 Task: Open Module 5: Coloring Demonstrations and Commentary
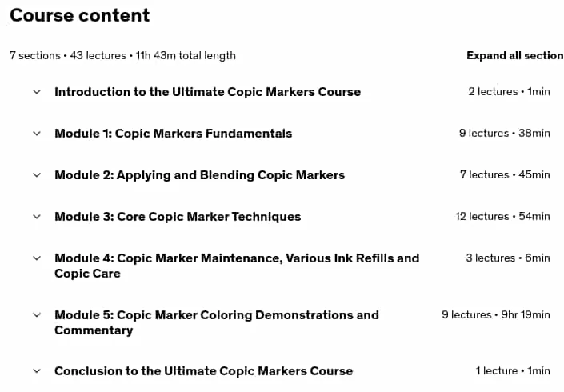point(217,322)
